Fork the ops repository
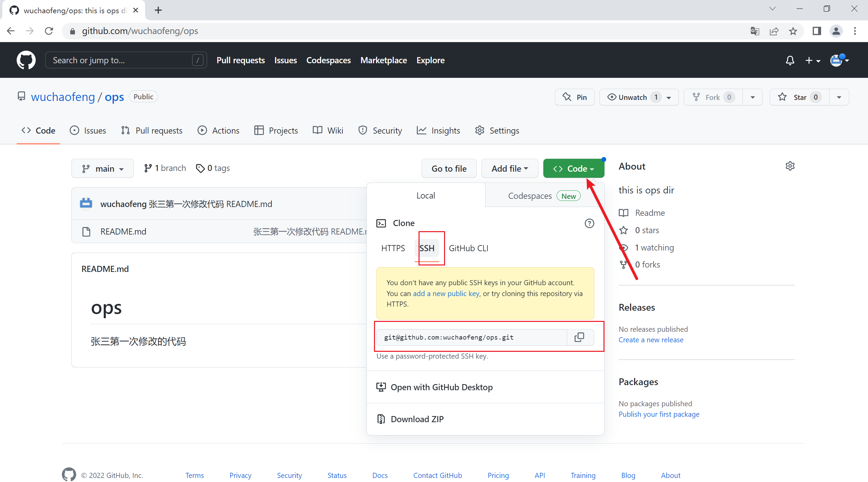This screenshot has height=482, width=868. tap(713, 97)
